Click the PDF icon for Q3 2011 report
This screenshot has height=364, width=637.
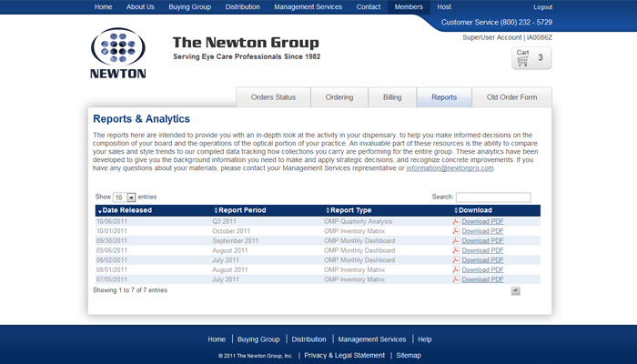click(x=456, y=221)
